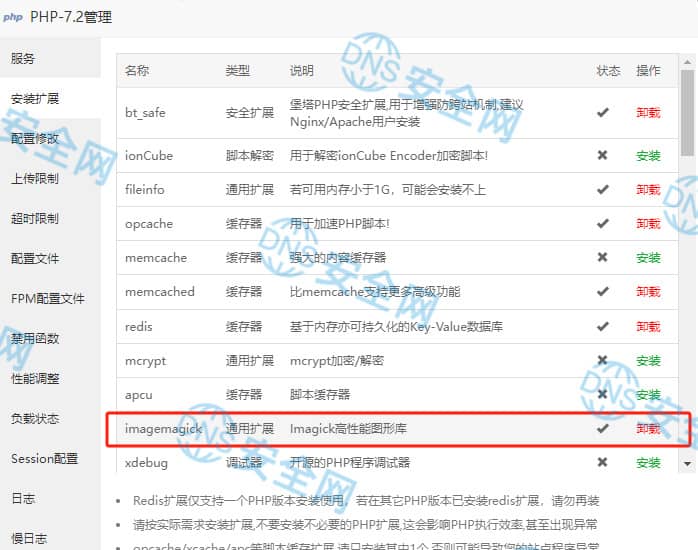
Task: Select the 禁用函数 sidebar tab
Action: 50,338
